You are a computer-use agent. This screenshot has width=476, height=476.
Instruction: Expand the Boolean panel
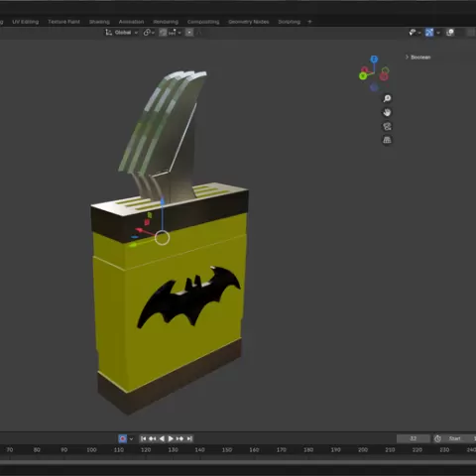click(418, 58)
